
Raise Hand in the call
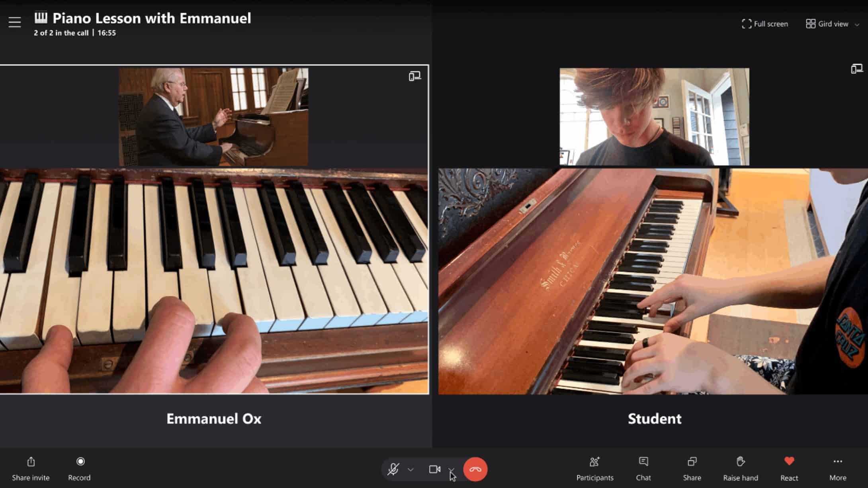click(741, 468)
